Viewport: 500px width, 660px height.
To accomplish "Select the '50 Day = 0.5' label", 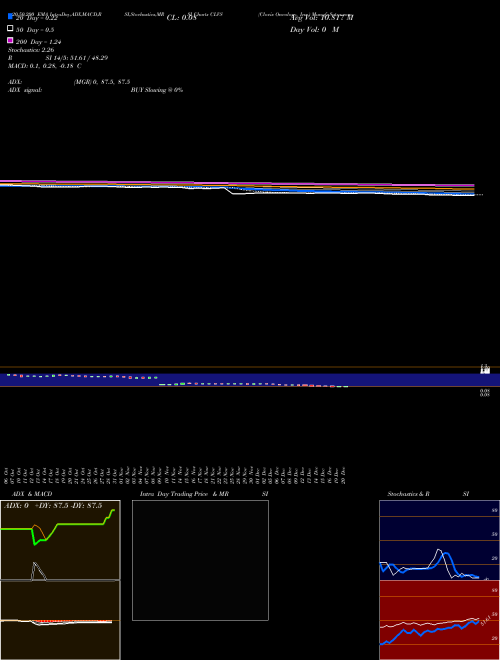I will pyautogui.click(x=35, y=30).
